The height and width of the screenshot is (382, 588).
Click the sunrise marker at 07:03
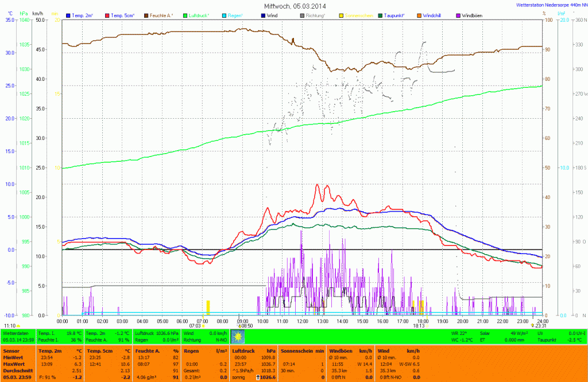[x=203, y=326]
